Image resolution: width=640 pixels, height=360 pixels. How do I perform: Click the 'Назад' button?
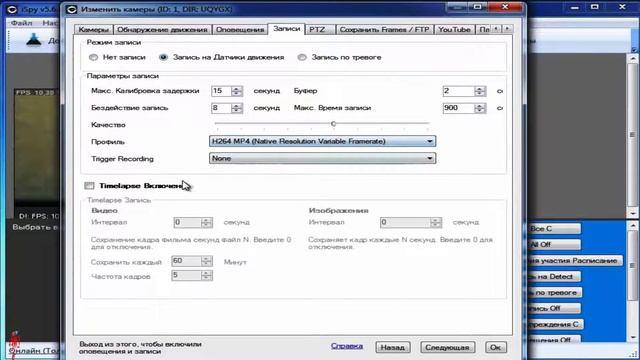(392, 347)
